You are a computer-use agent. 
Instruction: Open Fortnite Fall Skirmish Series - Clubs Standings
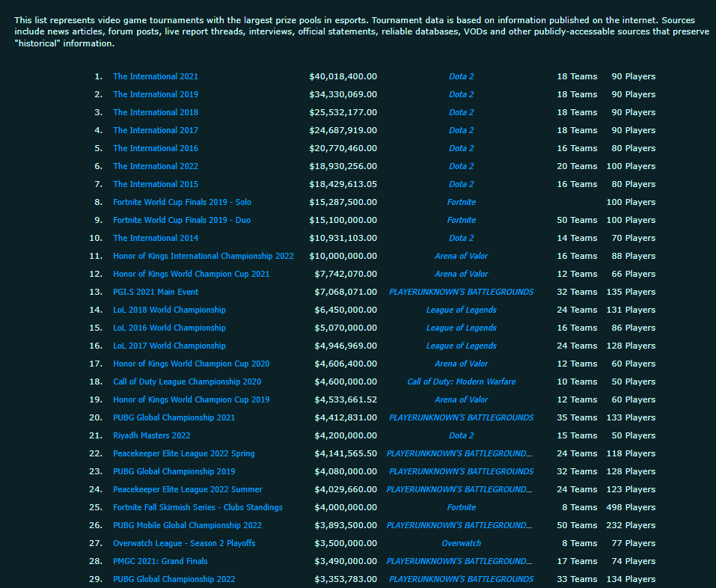[198, 507]
